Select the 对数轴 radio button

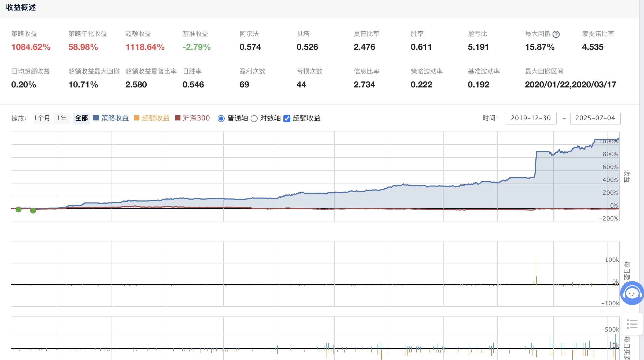(x=254, y=118)
